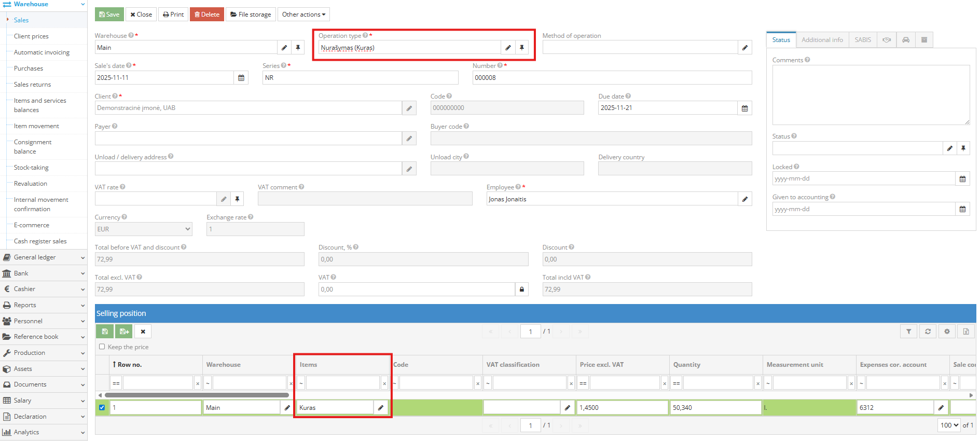Export selling positions to Excel
This screenshot has width=980, height=441.
pos(966,332)
